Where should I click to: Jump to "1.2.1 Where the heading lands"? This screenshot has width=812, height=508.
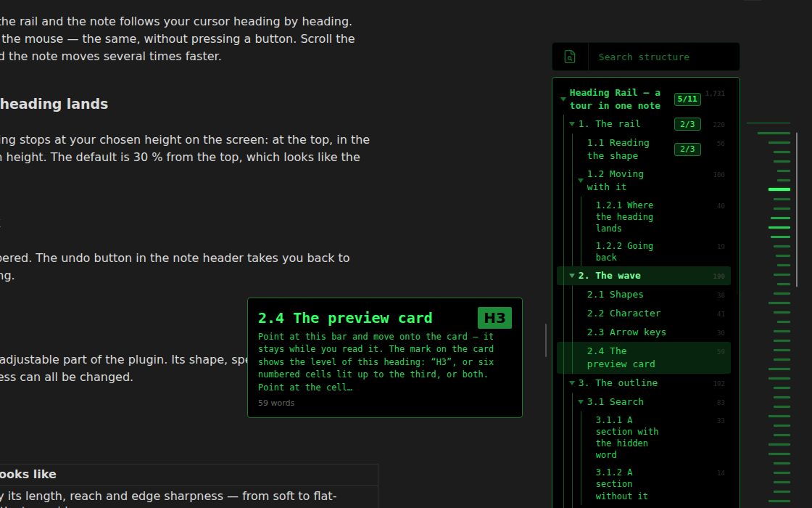624,217
